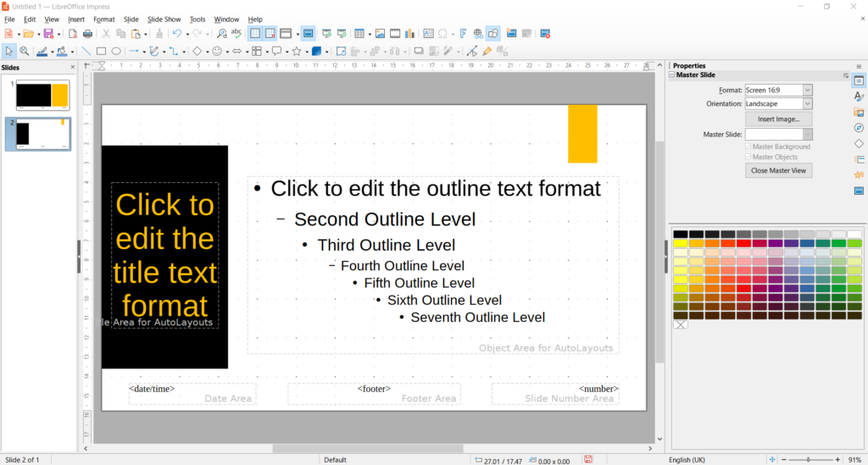Collapse the Master Slide section
868x465 pixels.
tap(672, 75)
